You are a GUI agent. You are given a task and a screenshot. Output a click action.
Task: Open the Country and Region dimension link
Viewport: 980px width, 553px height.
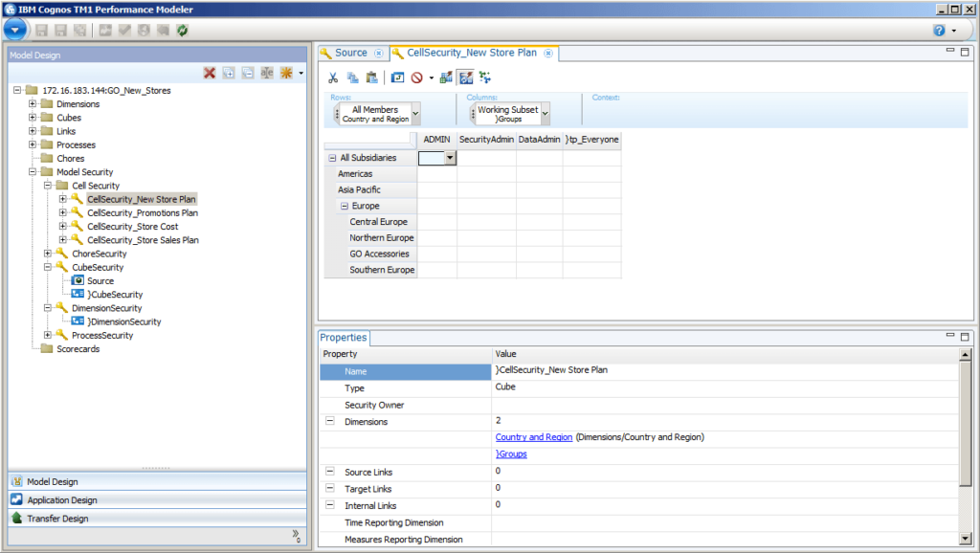(x=533, y=437)
